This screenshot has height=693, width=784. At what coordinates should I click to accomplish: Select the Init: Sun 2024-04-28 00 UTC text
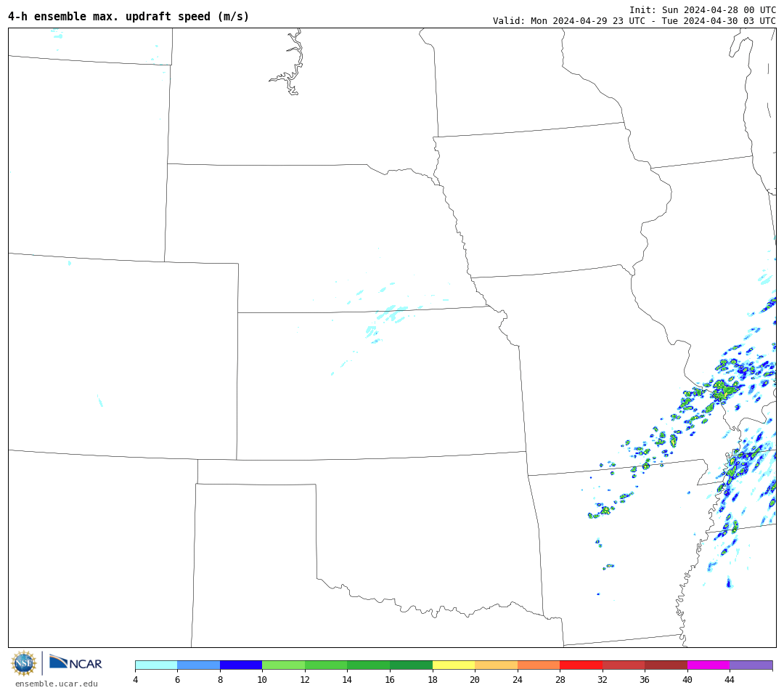click(703, 10)
